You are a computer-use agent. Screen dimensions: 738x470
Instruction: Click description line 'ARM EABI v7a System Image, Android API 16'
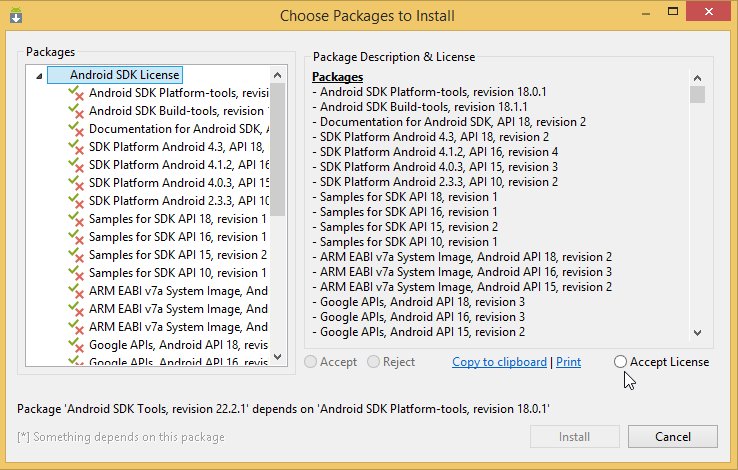tap(462, 272)
